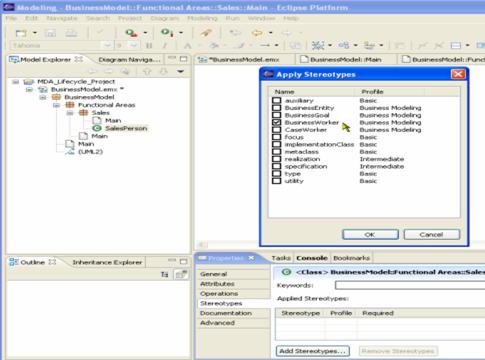
Task: Open the Run icon dropdown arrow
Action: pyautogui.click(x=145, y=33)
